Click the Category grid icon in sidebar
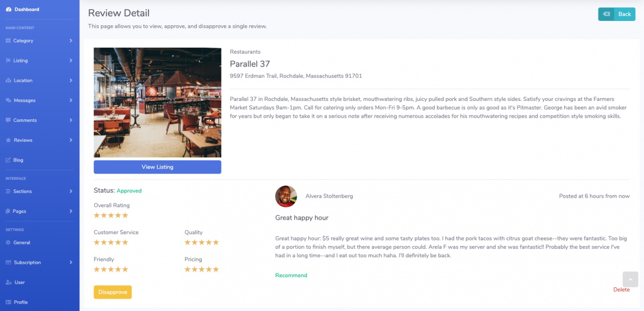The image size is (644, 311). (8, 41)
